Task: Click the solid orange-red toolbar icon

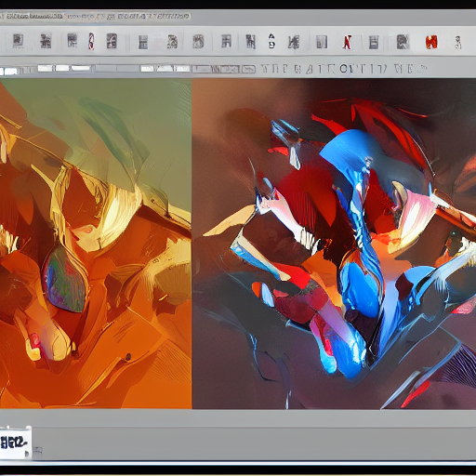Action: 431,42
